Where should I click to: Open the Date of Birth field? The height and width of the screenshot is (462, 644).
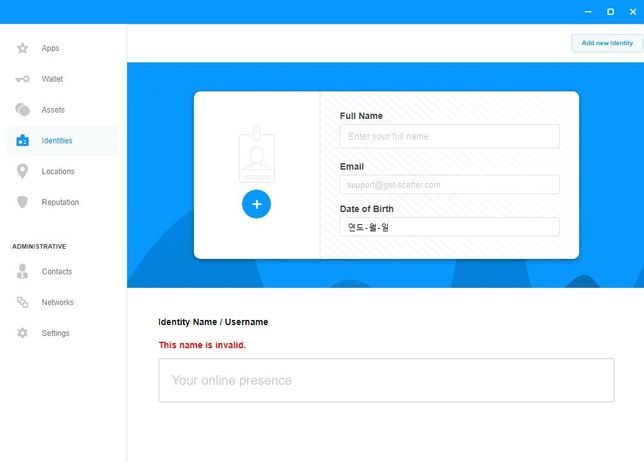point(449,227)
